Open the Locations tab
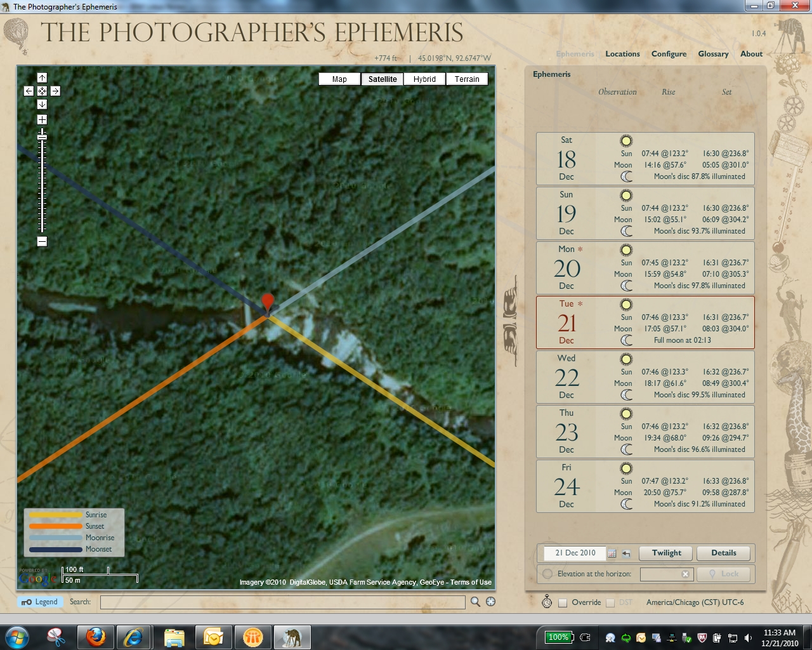This screenshot has height=650, width=812. point(622,54)
